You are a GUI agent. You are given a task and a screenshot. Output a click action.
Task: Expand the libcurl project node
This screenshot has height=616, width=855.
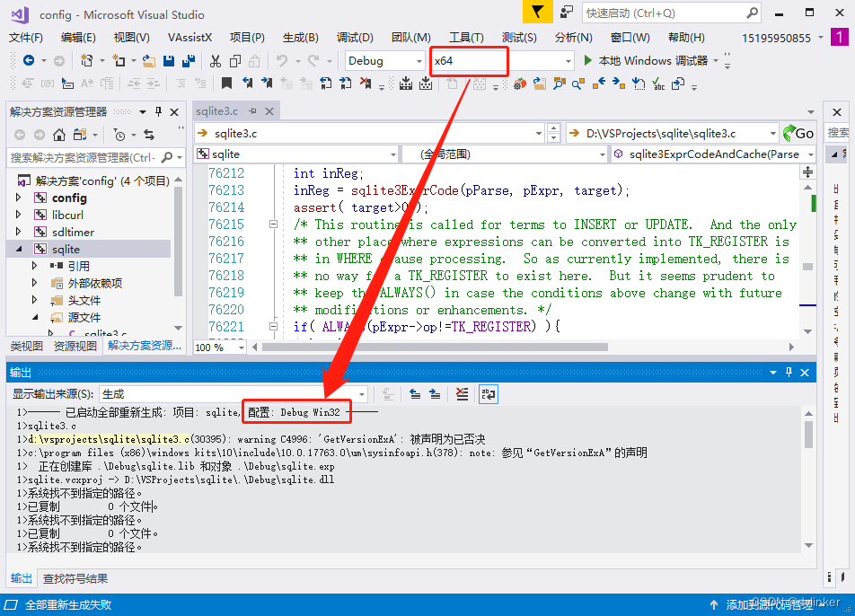[x=19, y=215]
